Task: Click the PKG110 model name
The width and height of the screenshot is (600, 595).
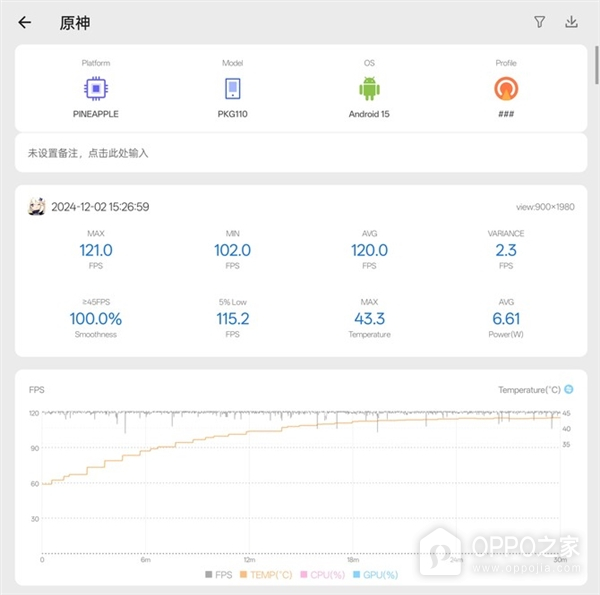Action: point(232,114)
